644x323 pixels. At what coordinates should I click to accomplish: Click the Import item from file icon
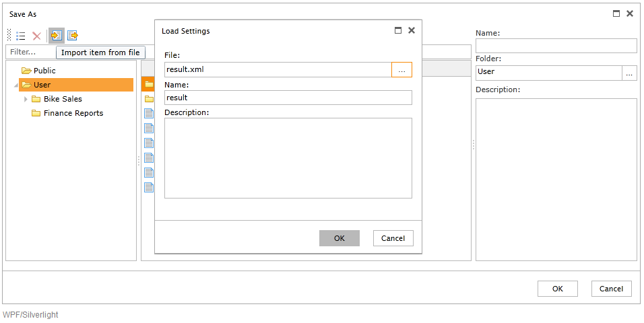click(57, 36)
